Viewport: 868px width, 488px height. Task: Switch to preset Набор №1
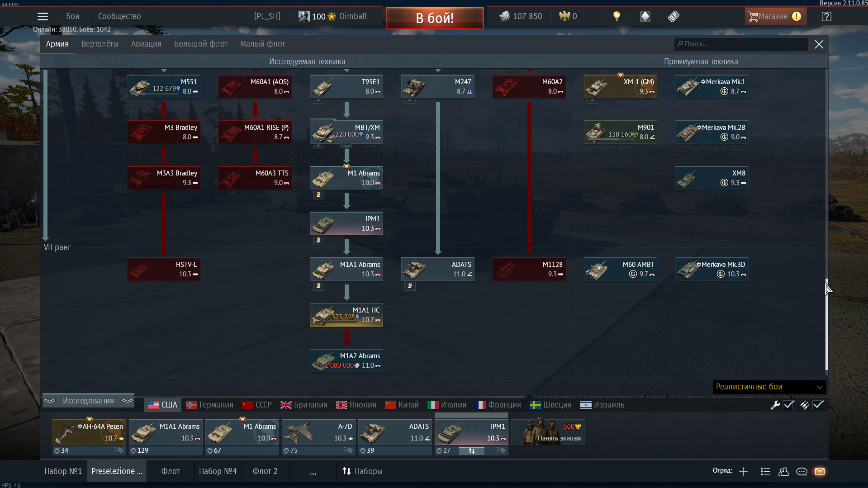tap(63, 471)
